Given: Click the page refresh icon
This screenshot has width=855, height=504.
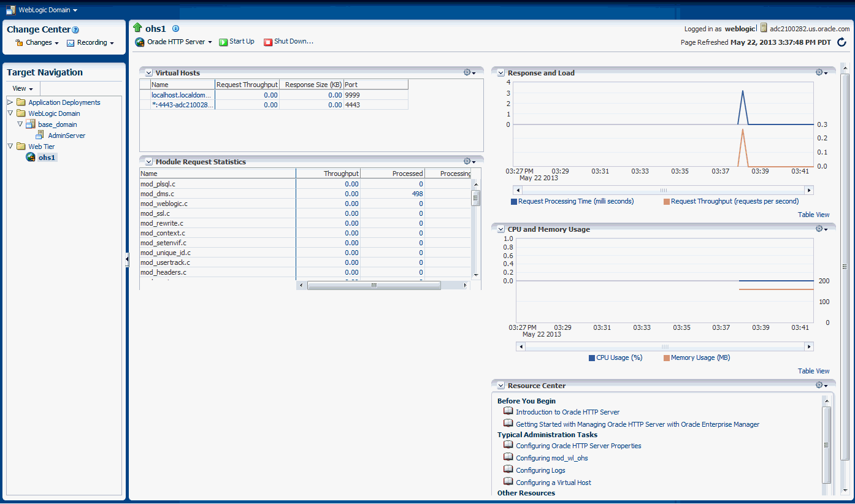Looking at the screenshot, I should point(842,42).
